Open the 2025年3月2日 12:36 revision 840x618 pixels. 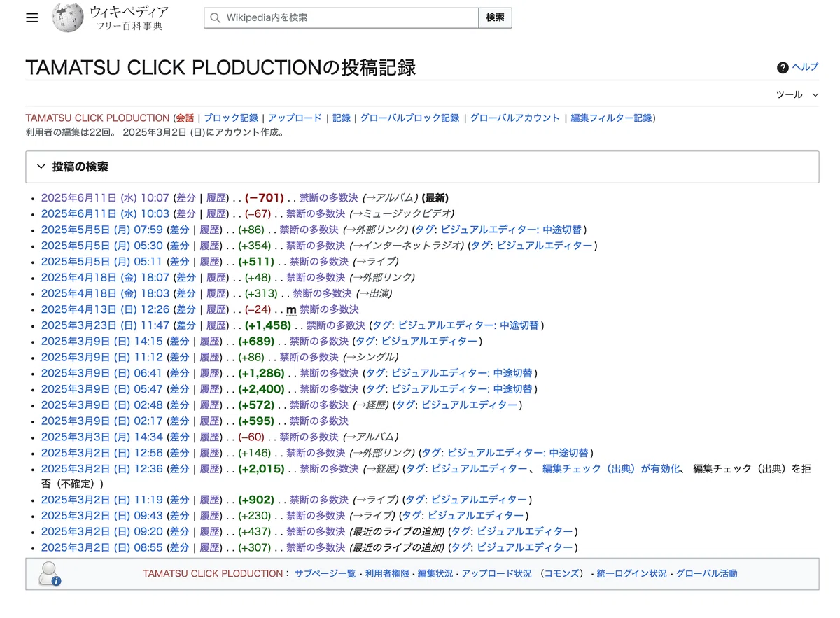(101, 470)
